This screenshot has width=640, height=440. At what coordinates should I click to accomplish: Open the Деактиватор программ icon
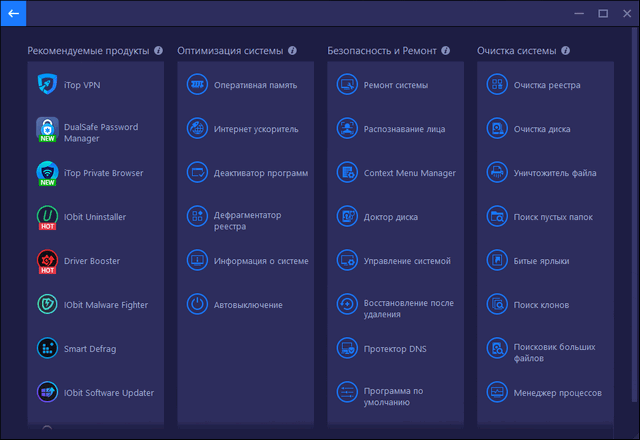coord(197,172)
